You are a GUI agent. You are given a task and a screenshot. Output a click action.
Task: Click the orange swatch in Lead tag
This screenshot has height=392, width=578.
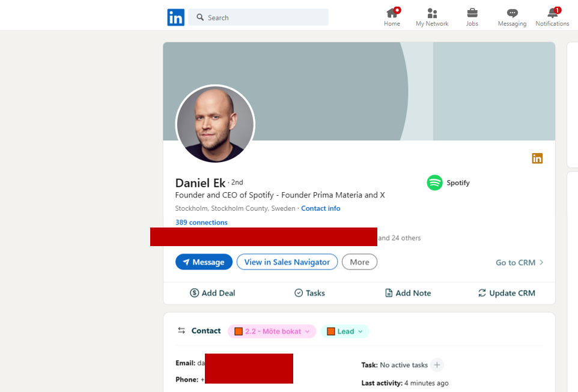[330, 331]
